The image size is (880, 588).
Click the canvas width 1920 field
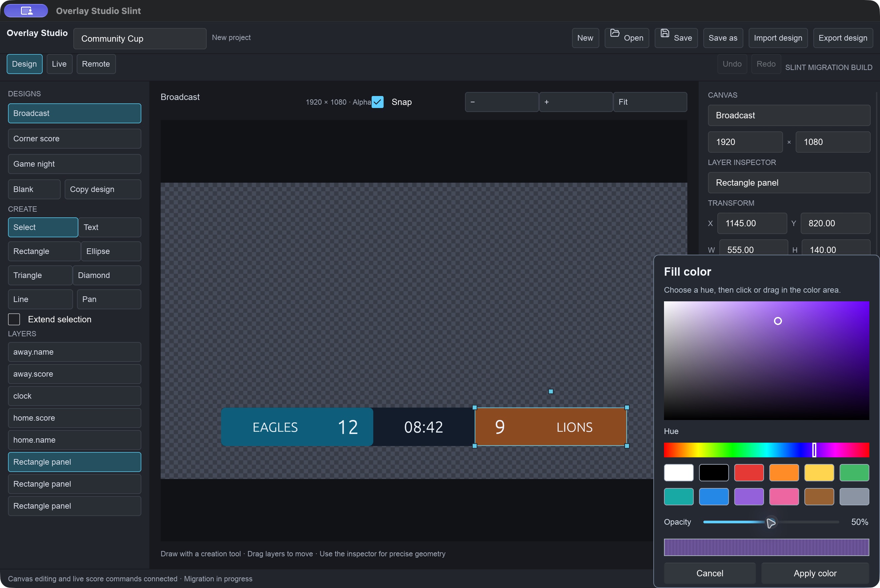tap(745, 142)
